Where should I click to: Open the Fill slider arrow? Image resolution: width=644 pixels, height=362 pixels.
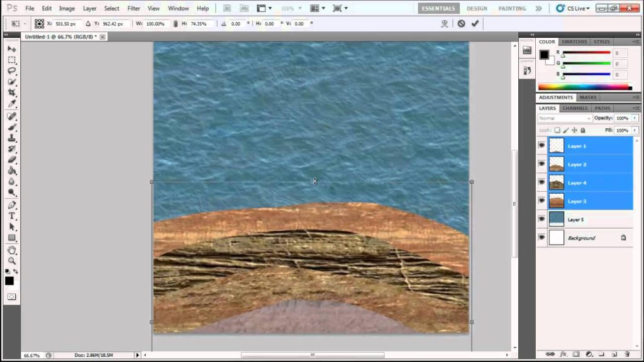[x=635, y=130]
